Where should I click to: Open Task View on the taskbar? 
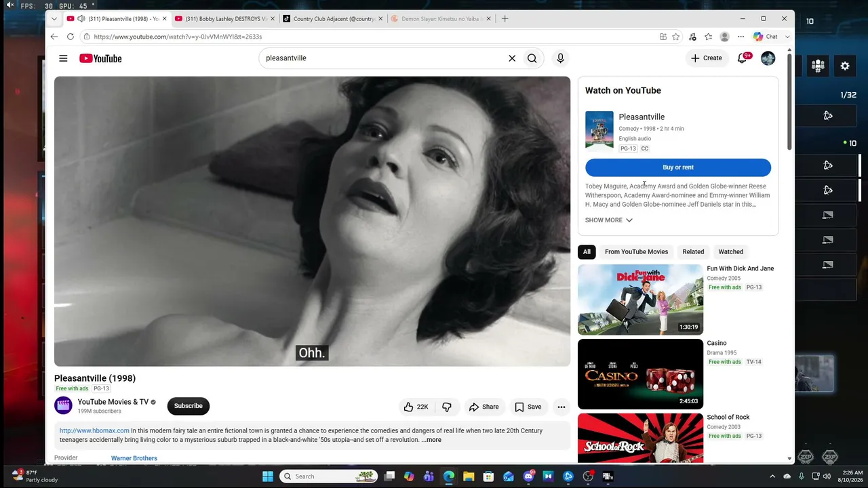[389, 476]
